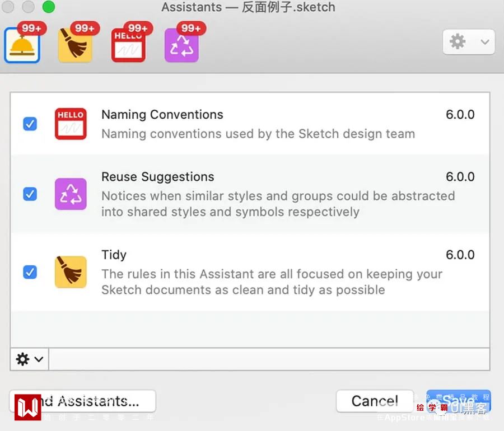504x431 pixels.
Task: Open the gear menu below the assistants list
Action: (x=30, y=359)
